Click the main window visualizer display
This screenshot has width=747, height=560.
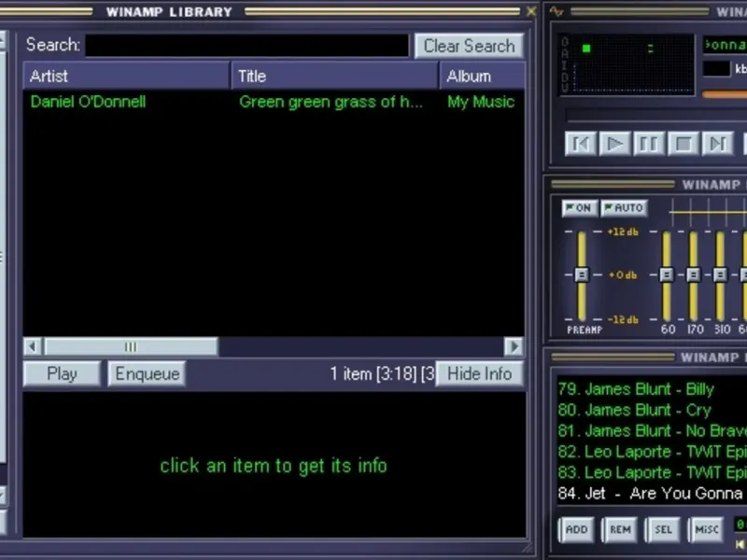[x=627, y=64]
